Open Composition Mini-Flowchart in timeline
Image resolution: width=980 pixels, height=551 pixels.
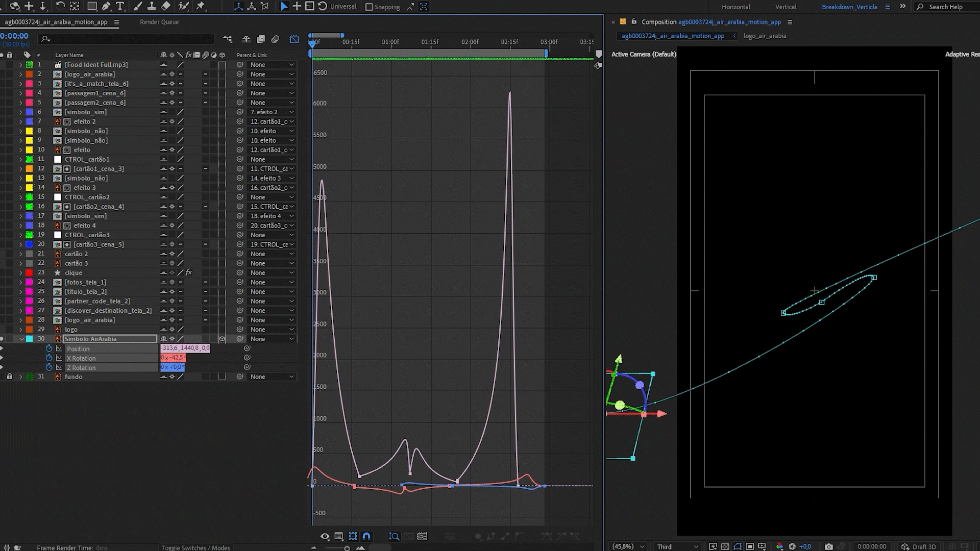click(228, 39)
